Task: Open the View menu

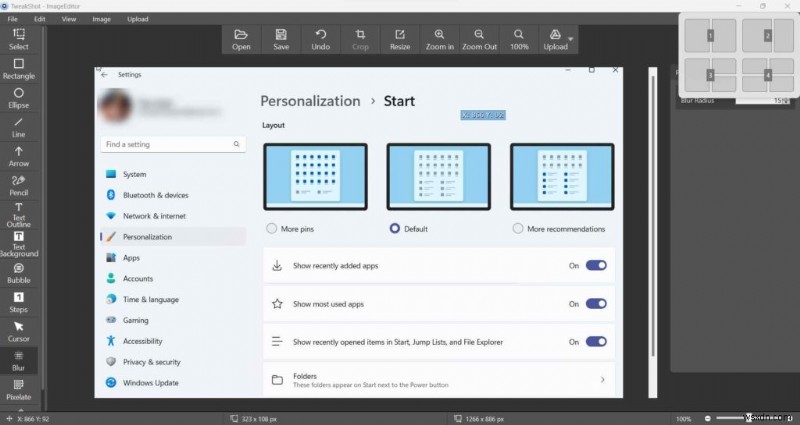Action: [69, 19]
